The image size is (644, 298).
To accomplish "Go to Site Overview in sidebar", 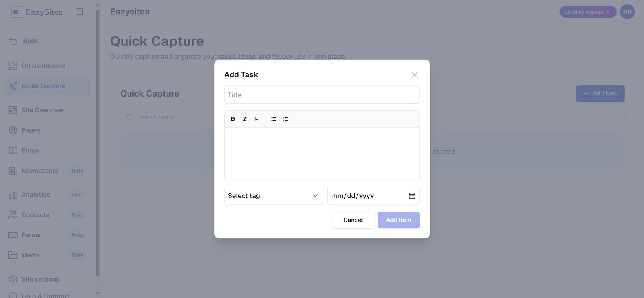I will [x=42, y=110].
